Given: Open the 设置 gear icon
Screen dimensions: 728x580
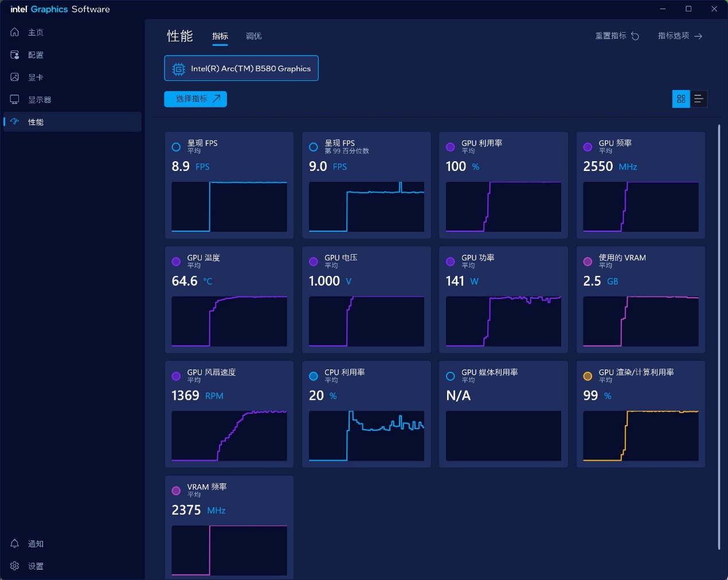Looking at the screenshot, I should pos(15,566).
